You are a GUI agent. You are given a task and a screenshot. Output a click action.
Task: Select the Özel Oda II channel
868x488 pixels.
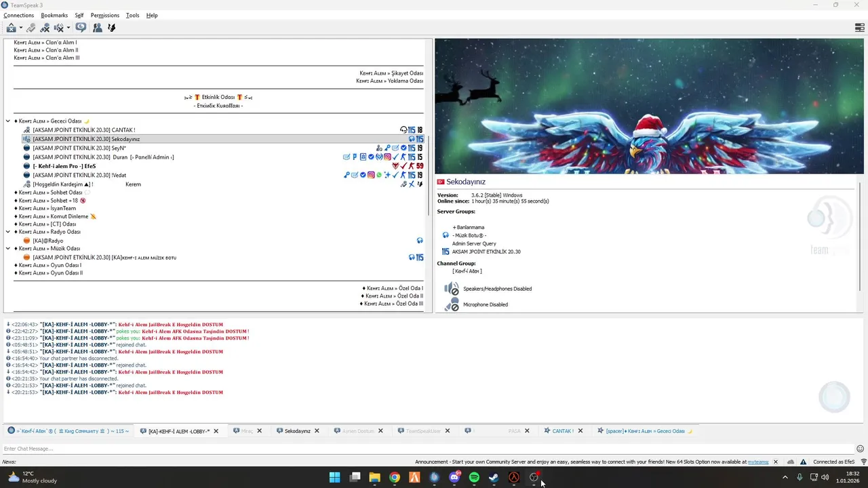pos(392,296)
